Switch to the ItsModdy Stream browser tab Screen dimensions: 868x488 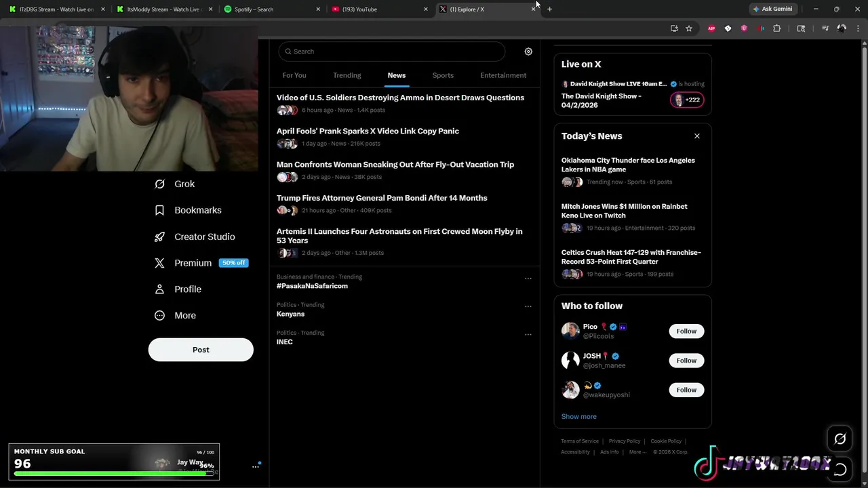(164, 9)
